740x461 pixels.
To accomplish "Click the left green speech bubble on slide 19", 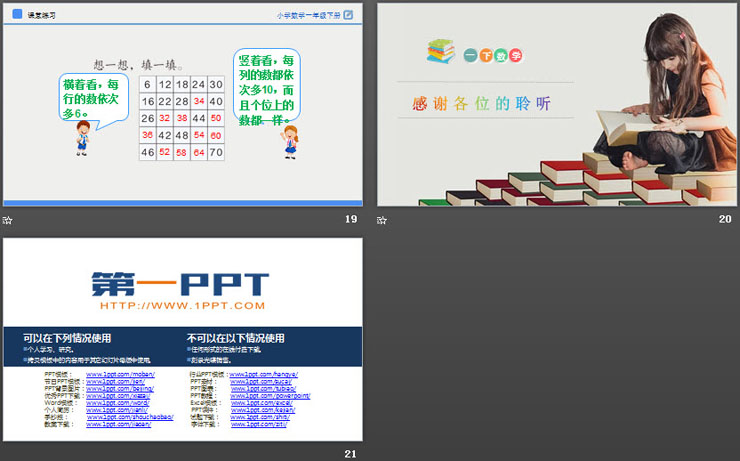I will (x=92, y=95).
